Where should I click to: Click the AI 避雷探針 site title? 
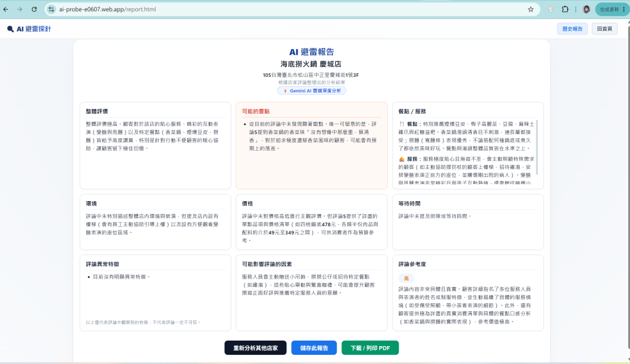[x=34, y=29]
